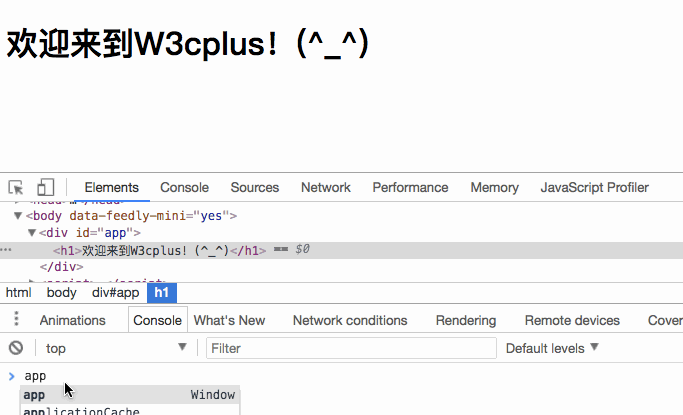This screenshot has height=415, width=683.
Task: Collapse the div id="app" node
Action: click(x=32, y=233)
